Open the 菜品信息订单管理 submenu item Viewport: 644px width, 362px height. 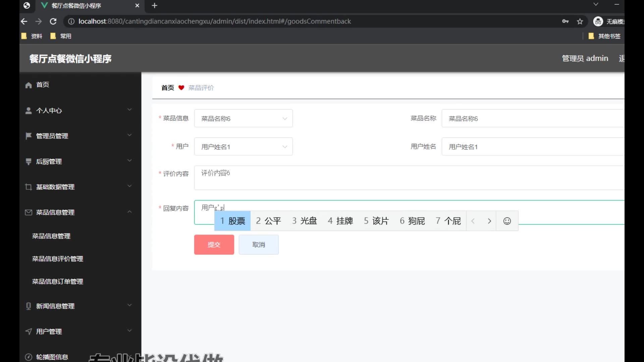(57, 282)
